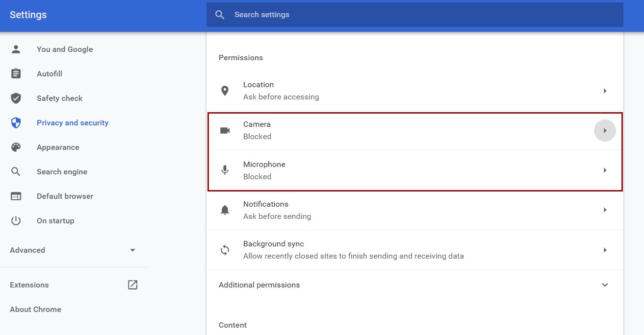
Task: Click the Location permission title
Action: pyautogui.click(x=258, y=85)
